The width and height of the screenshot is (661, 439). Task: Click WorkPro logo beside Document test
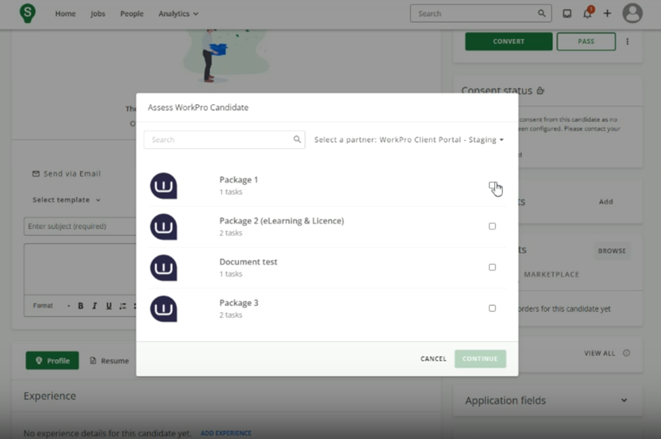click(164, 267)
